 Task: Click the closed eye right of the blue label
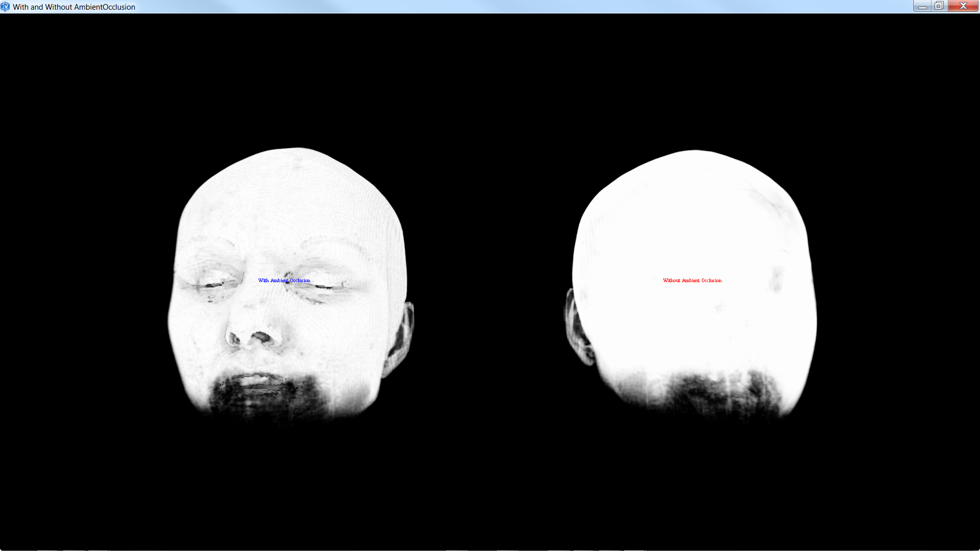[x=323, y=287]
